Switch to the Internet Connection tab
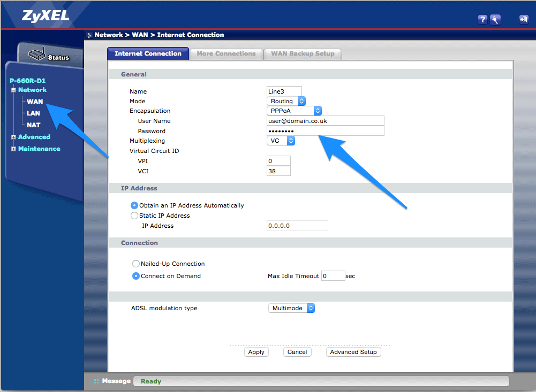Screen dimensions: 536x392 tap(148, 53)
